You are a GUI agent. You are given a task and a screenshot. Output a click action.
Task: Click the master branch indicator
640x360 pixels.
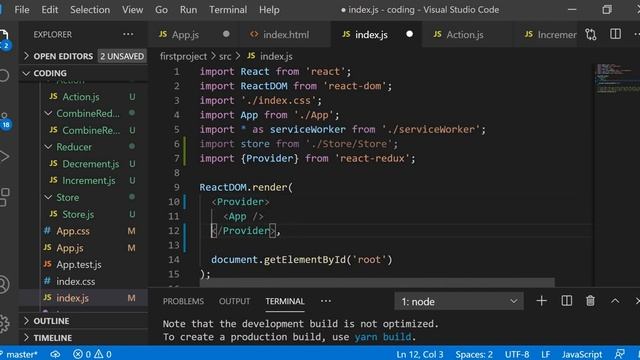pos(20,354)
